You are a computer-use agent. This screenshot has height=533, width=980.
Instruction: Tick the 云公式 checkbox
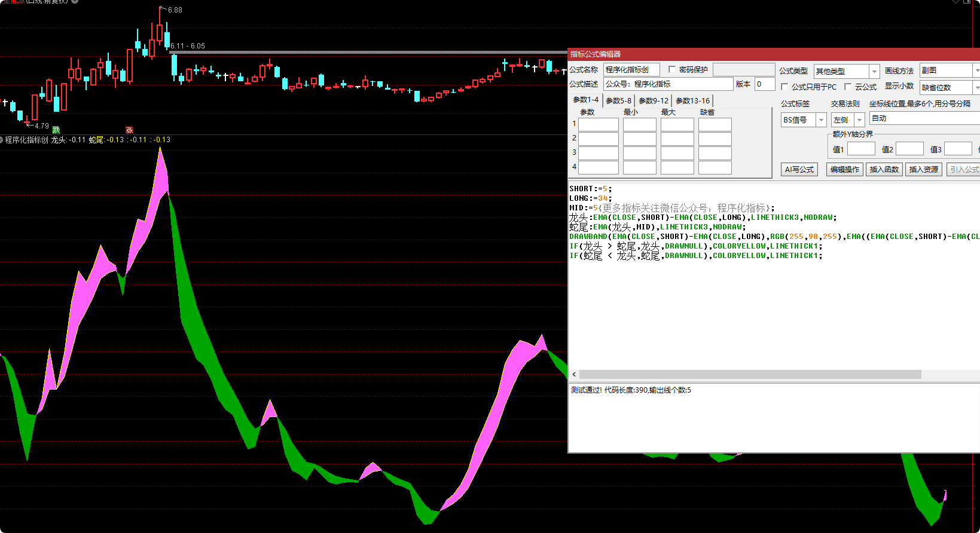coord(848,87)
